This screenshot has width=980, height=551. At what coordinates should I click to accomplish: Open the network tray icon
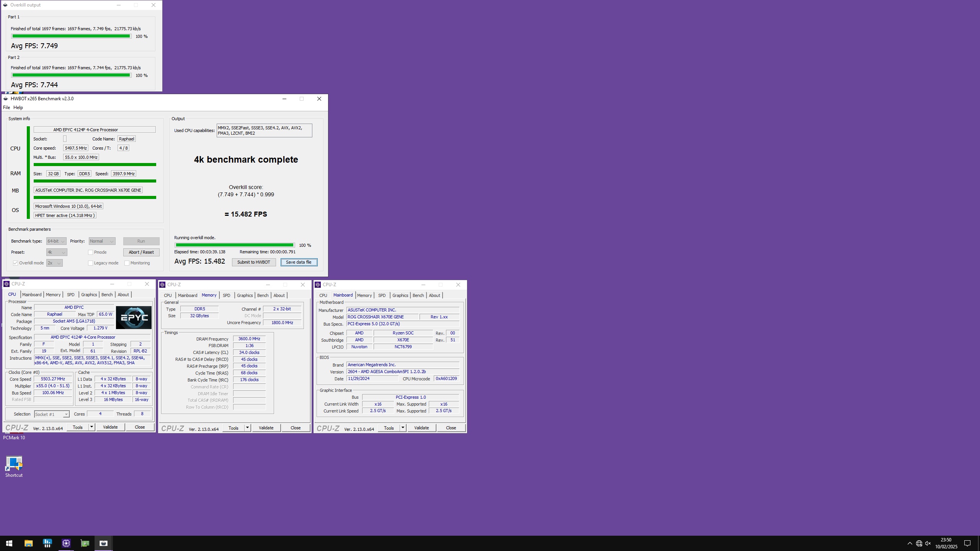pos(919,543)
